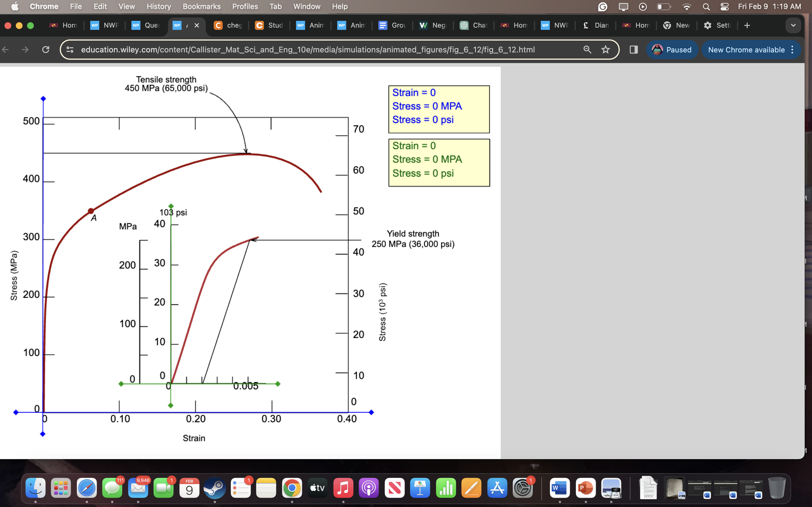
Task: Open the Grammarly menu bar icon
Action: point(603,7)
